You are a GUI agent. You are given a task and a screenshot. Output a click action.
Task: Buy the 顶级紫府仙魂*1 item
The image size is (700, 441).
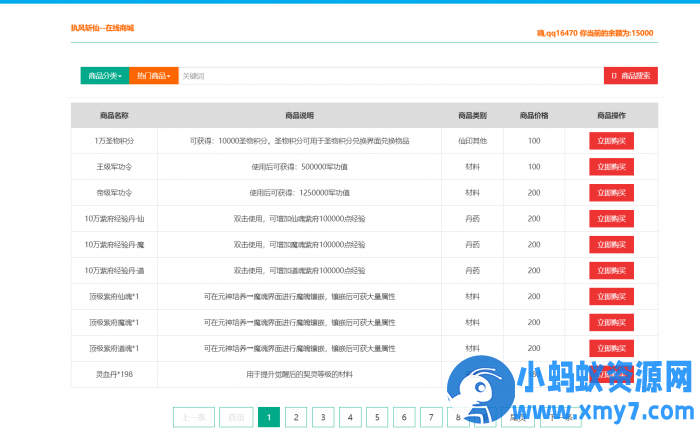pyautogui.click(x=611, y=297)
